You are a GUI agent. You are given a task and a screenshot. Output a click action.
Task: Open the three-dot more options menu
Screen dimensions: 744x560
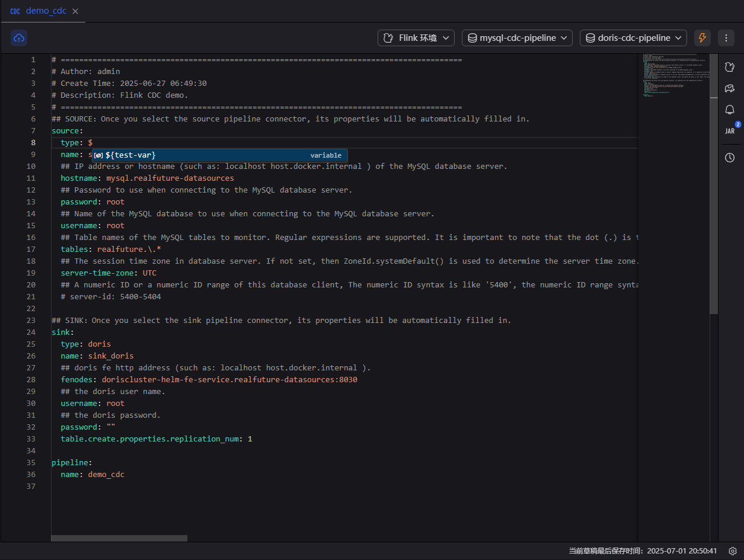tap(726, 38)
